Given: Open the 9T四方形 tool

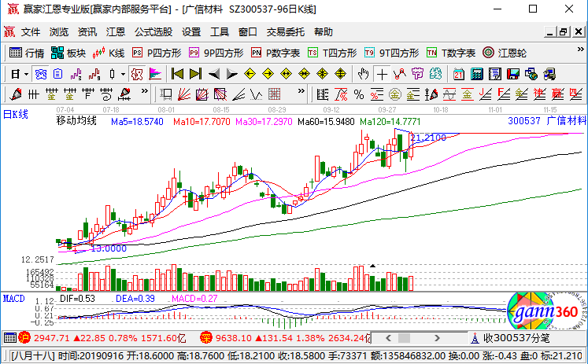Looking at the screenshot, I should [x=391, y=53].
